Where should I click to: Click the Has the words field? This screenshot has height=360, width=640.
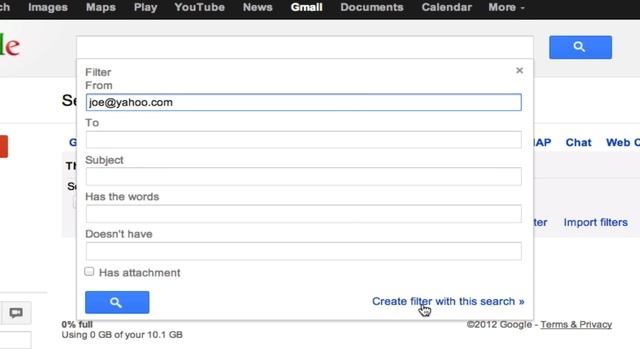[303, 213]
